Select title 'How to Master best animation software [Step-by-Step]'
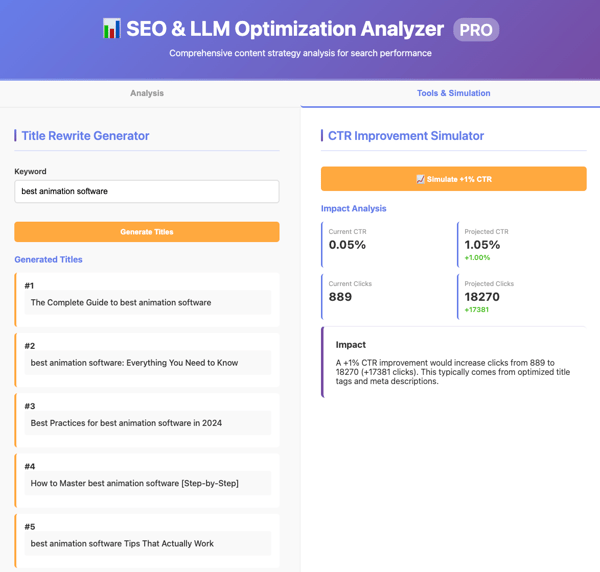This screenshot has width=600, height=572. (148, 483)
